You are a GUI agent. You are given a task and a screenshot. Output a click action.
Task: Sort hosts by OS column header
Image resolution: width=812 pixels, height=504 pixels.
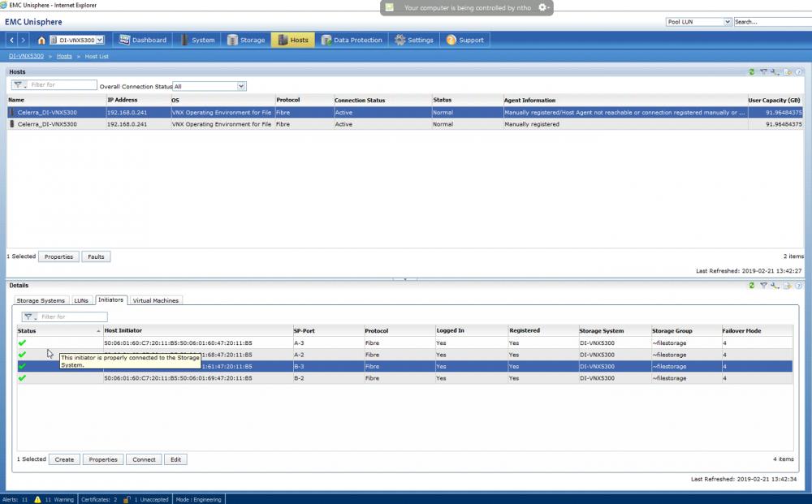(x=222, y=100)
